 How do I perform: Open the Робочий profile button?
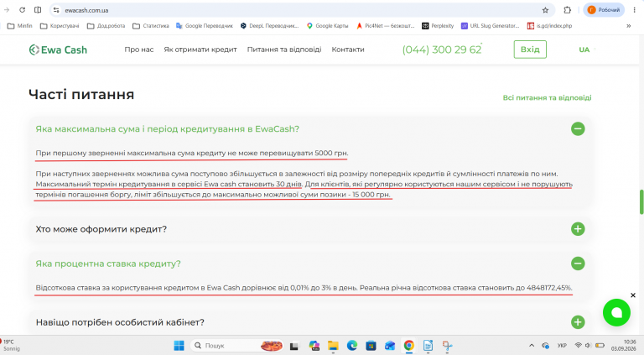coord(604,10)
